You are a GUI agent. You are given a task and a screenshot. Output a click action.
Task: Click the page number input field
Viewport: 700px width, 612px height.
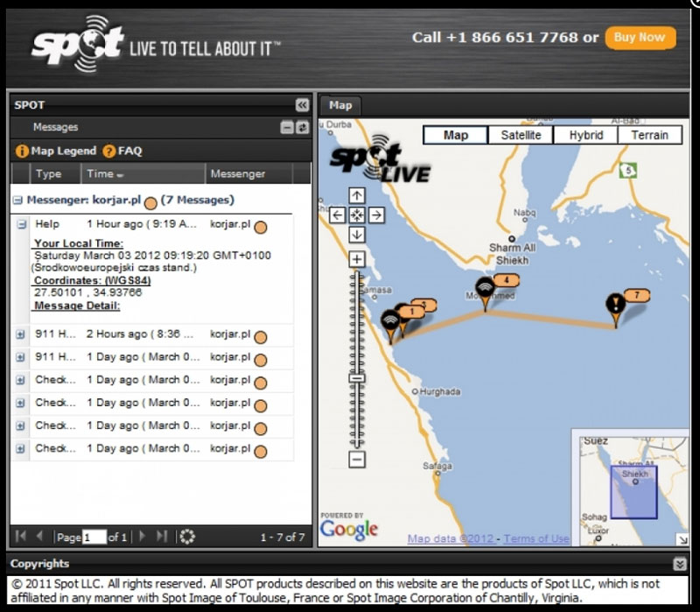(94, 537)
